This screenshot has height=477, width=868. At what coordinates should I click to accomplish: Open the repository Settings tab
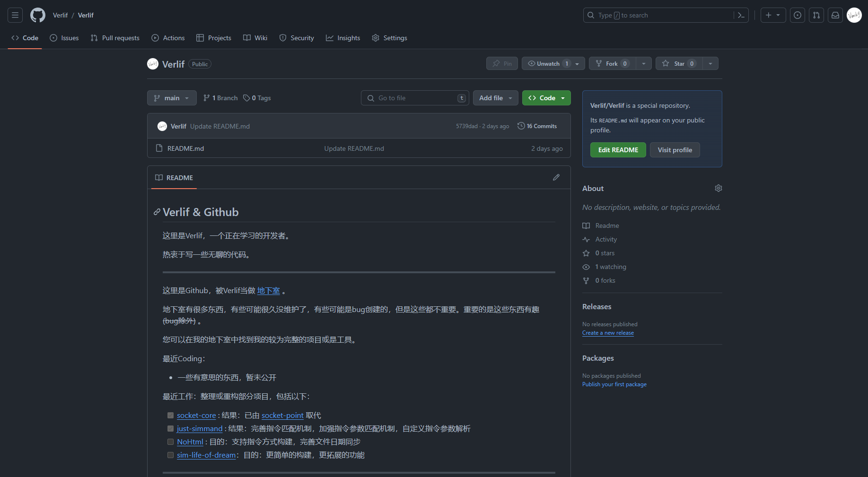pyautogui.click(x=389, y=38)
